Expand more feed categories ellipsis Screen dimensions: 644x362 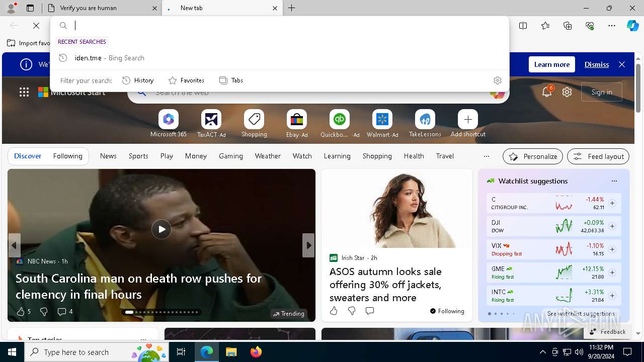click(486, 156)
